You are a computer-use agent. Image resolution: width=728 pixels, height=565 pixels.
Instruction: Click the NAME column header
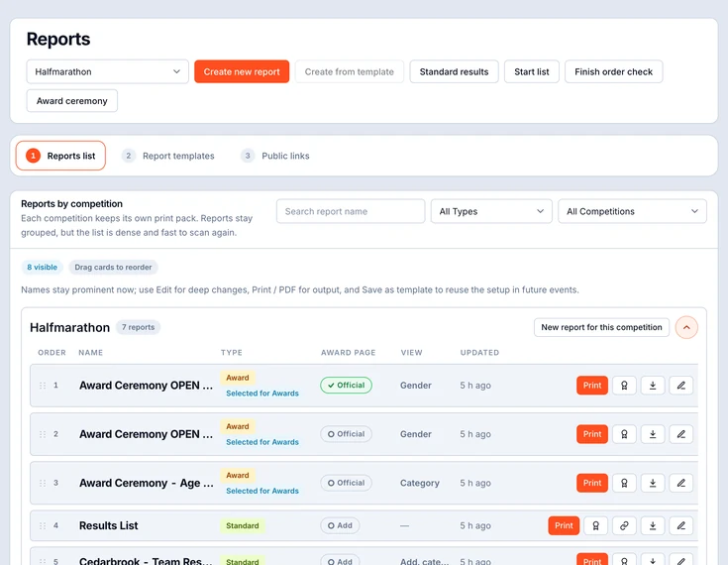point(90,352)
